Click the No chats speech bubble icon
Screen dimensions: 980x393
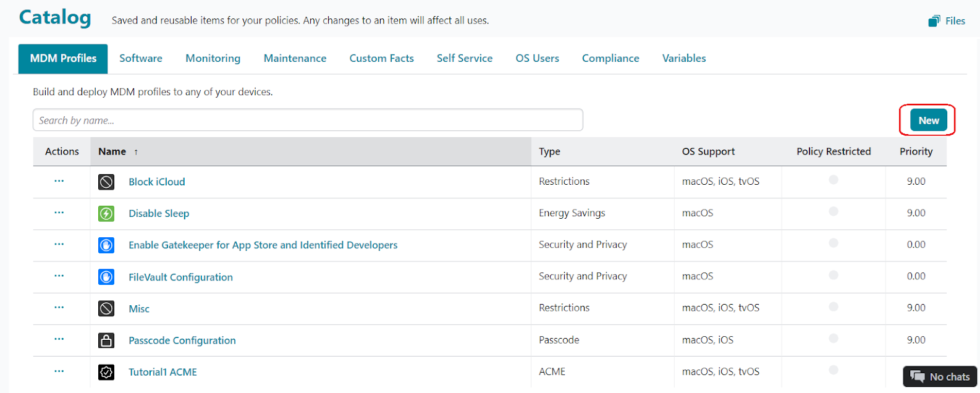[x=918, y=377]
